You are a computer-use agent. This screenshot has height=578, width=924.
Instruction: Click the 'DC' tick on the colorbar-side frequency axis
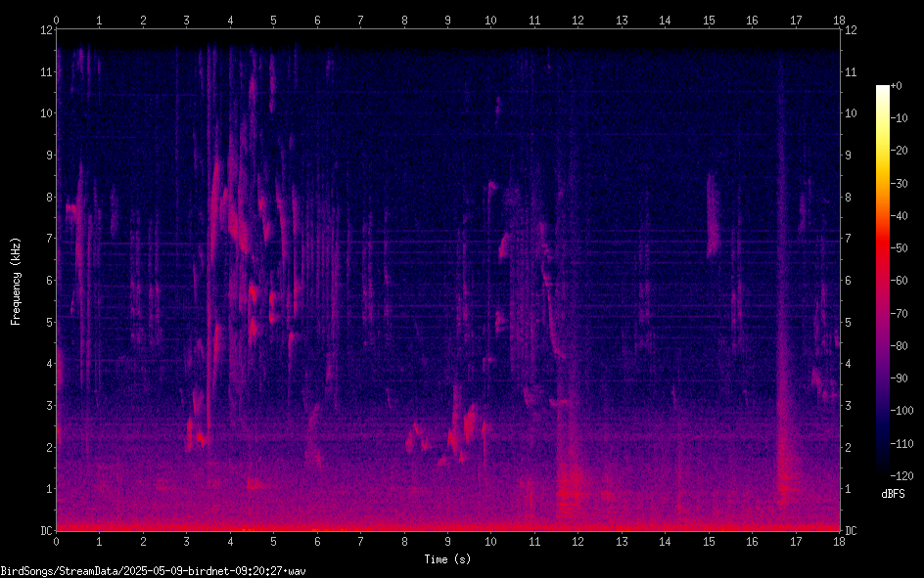pos(851,531)
